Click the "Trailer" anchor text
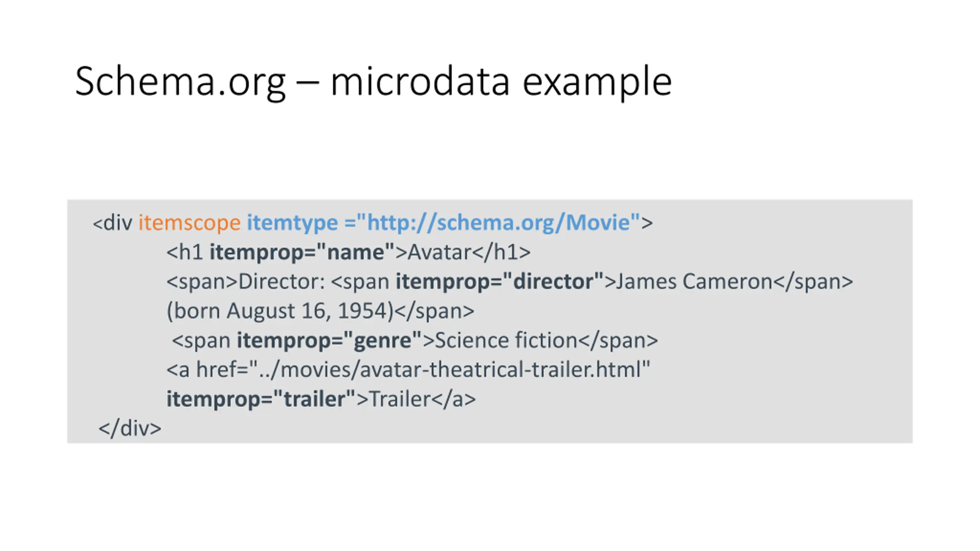This screenshot has height=551, width=980. coord(400,399)
